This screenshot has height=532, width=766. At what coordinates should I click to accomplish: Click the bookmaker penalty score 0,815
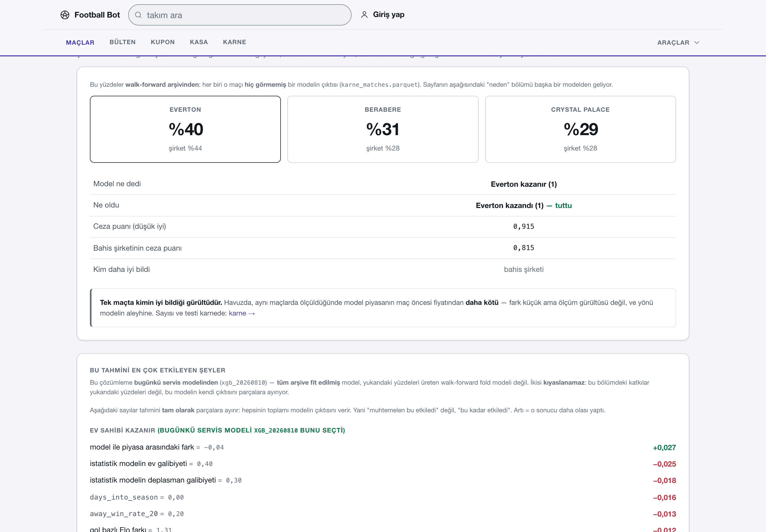523,248
